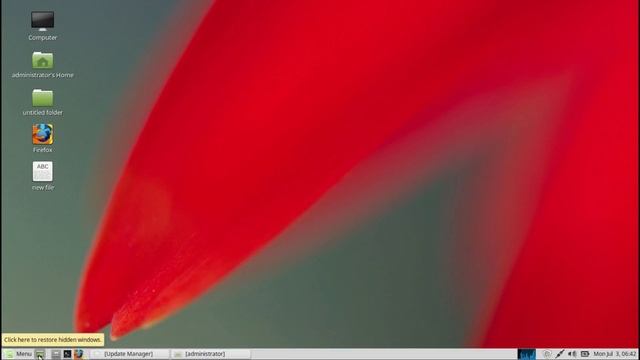Restore the Update Manager window
This screenshot has width=640, height=360.
click(x=129, y=354)
